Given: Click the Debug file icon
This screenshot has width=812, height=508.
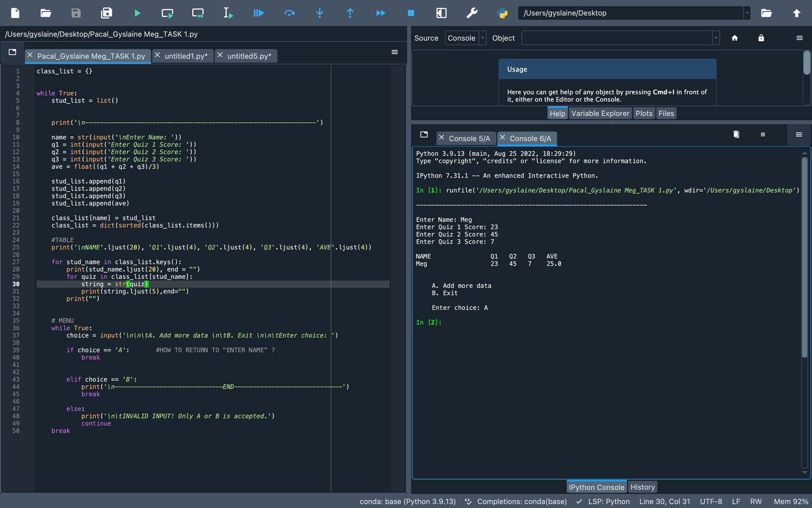Looking at the screenshot, I should click(259, 13).
